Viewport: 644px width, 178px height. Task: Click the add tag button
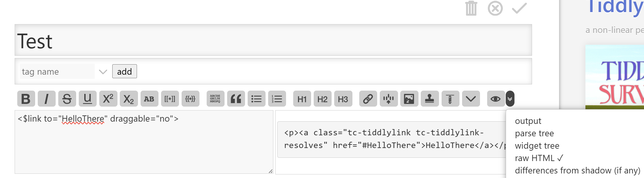click(125, 71)
